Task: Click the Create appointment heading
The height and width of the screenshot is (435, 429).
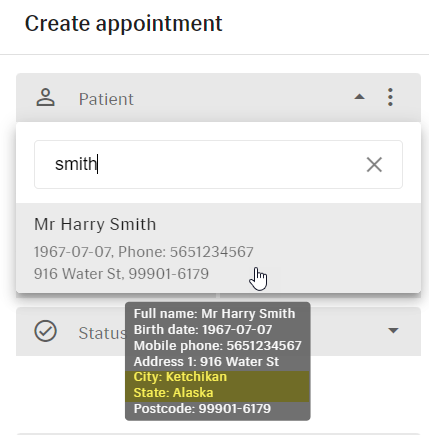Action: tap(124, 24)
